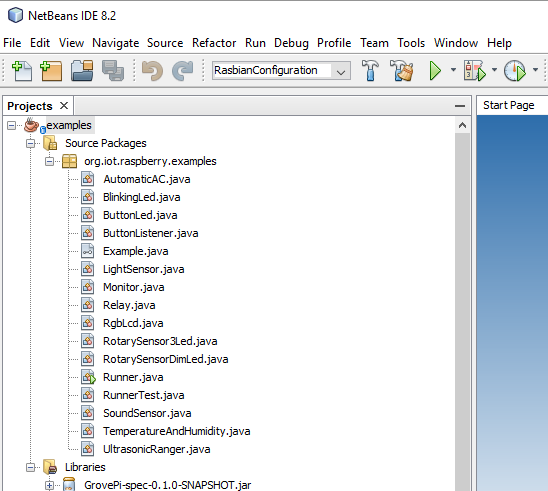This screenshot has height=491, width=548.
Task: Open the Edit menu
Action: point(40,43)
